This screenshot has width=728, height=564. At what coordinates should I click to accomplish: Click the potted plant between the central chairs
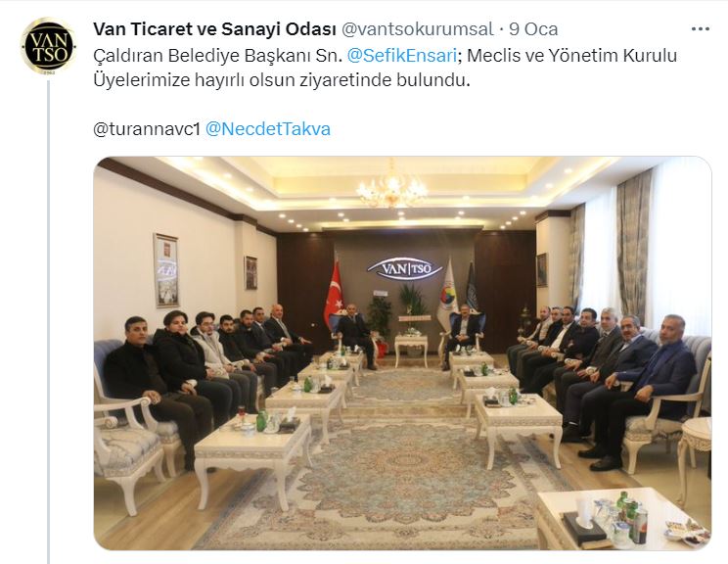tap(412, 306)
